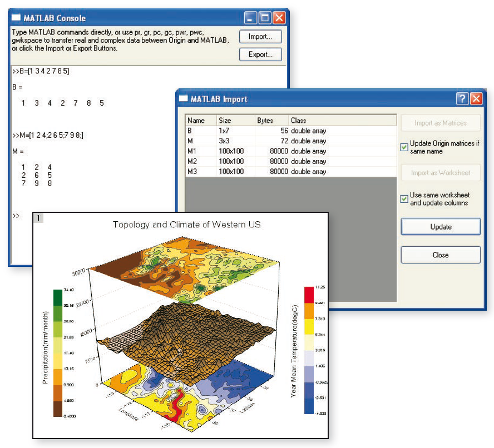The width and height of the screenshot is (494, 448).
Task: Toggle Update Origin matrices if same name
Action: [404, 147]
